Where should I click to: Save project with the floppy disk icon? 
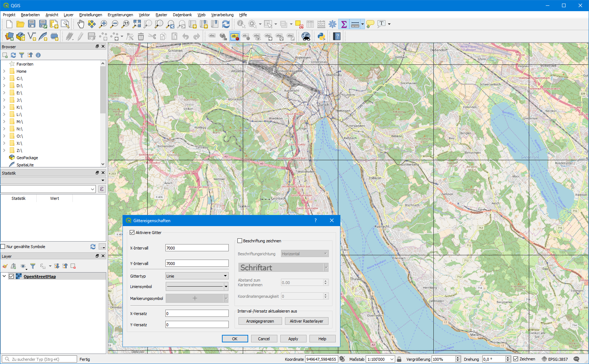(32, 24)
